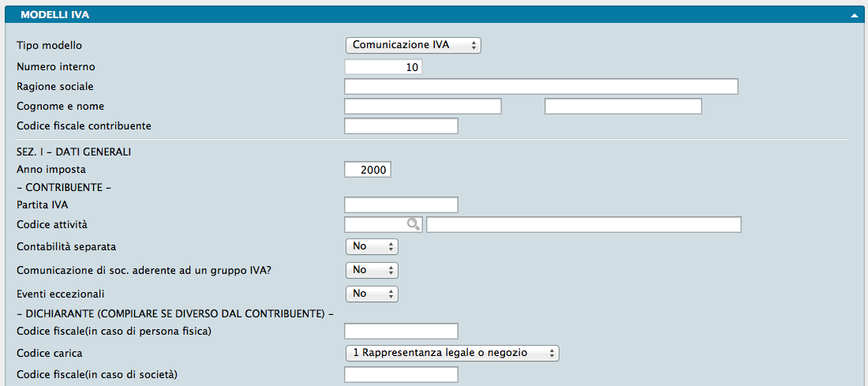The height and width of the screenshot is (386, 868).
Task: Collapse the MODELLI IVA panel arrow
Action: pyautogui.click(x=855, y=15)
